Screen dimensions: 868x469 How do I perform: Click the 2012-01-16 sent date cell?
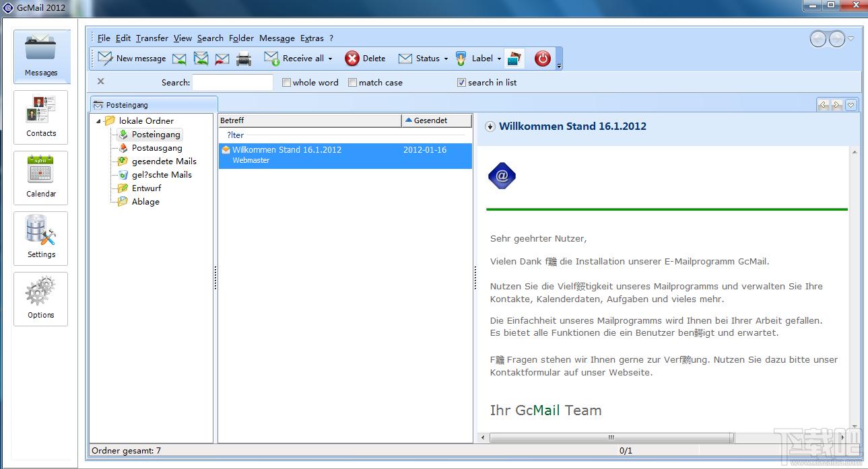click(425, 150)
